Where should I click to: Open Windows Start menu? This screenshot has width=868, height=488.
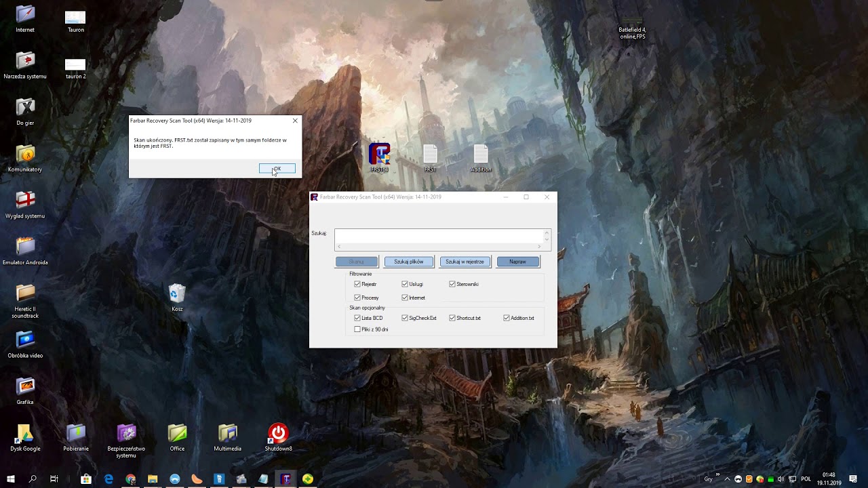click(11, 479)
